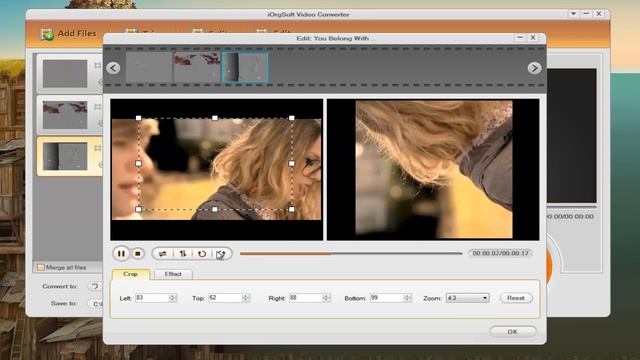The width and height of the screenshot is (640, 360).
Task: Focus the Bottom crop value field
Action: click(x=387, y=298)
